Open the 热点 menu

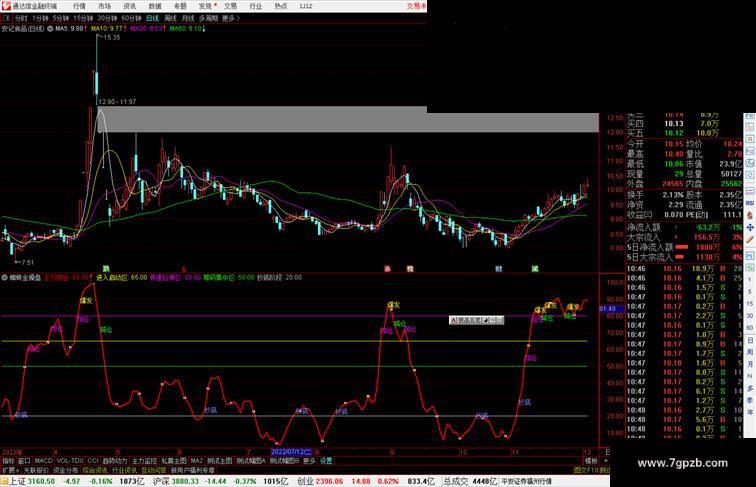pos(281,6)
